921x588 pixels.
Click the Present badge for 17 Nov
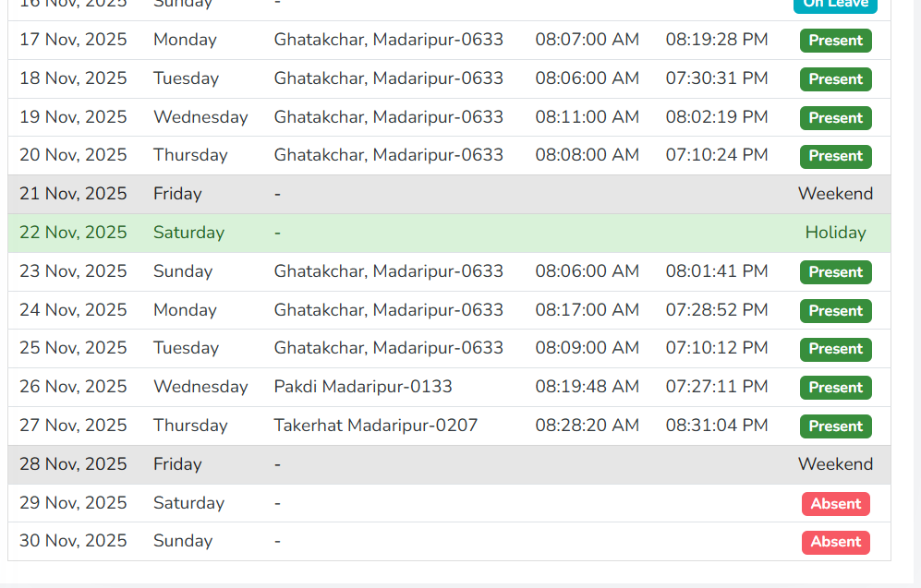click(x=835, y=41)
